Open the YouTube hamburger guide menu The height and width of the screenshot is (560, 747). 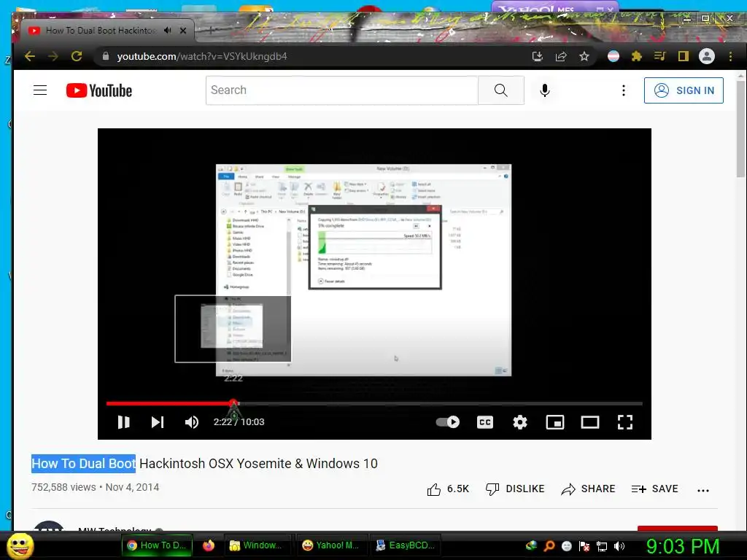40,90
